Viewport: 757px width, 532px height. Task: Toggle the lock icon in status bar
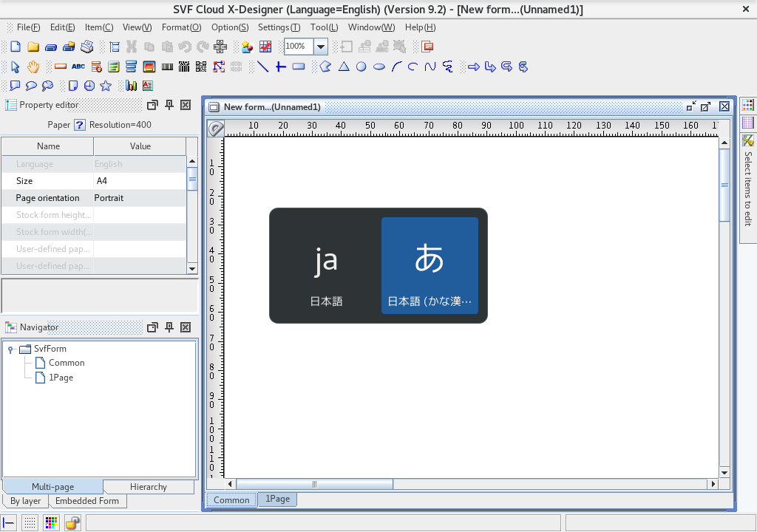72,522
